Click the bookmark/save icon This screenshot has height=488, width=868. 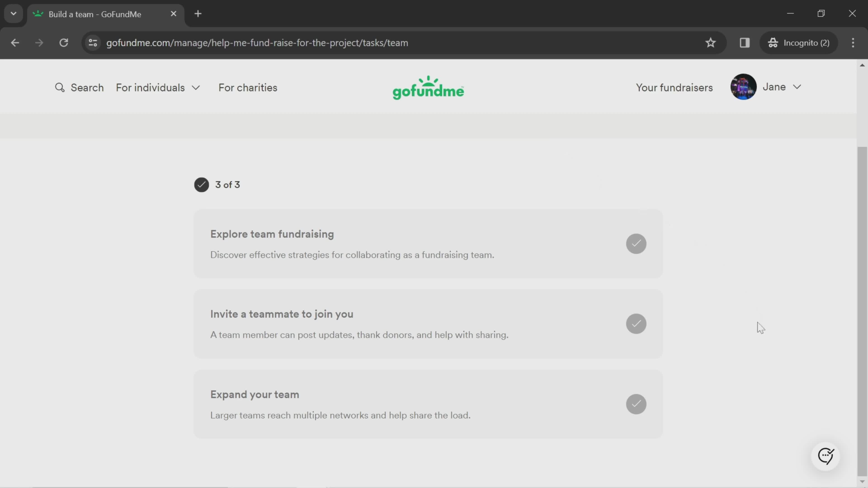click(x=711, y=42)
